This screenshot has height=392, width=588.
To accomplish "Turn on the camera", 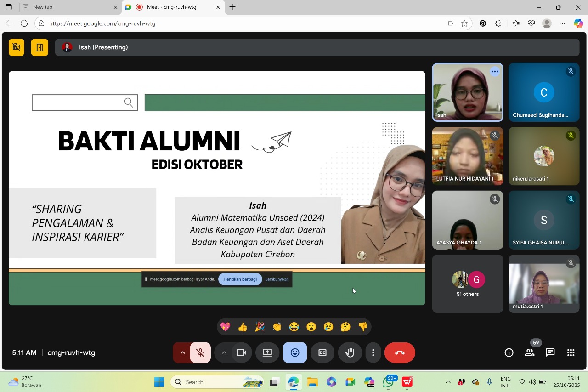I will pos(242,353).
